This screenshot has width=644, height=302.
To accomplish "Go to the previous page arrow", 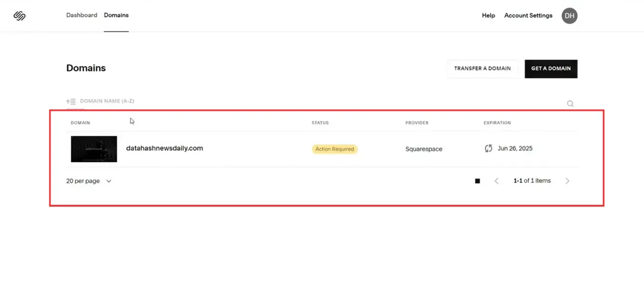I will [x=496, y=181].
